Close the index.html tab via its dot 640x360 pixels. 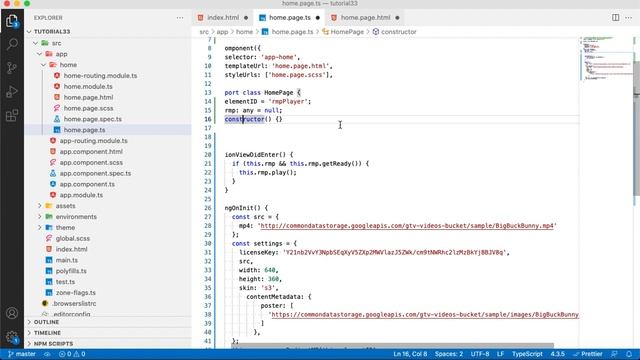coord(246,18)
